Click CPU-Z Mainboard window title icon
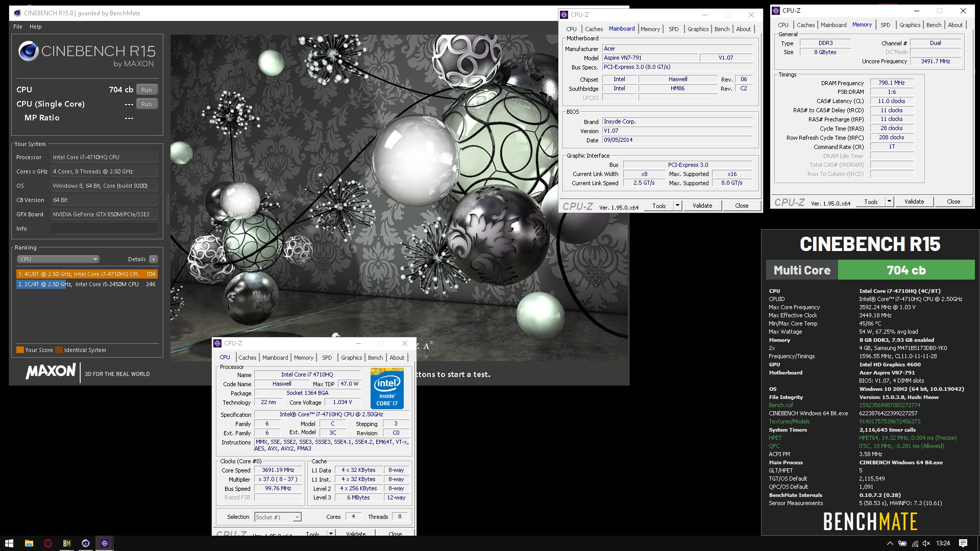 (x=564, y=15)
